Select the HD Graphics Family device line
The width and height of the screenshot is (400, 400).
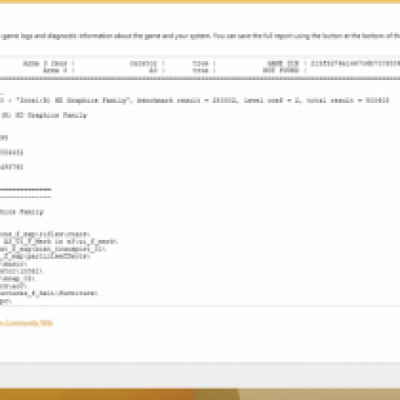[44, 115]
